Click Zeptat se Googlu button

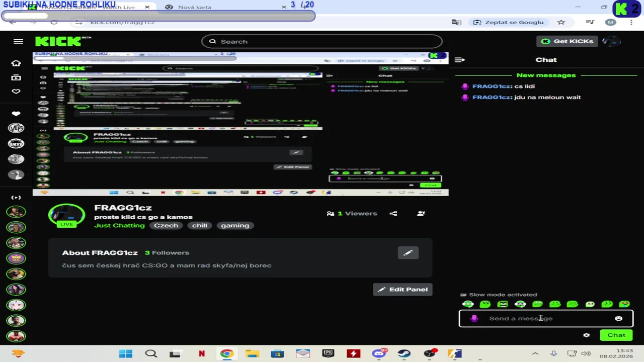point(508,22)
